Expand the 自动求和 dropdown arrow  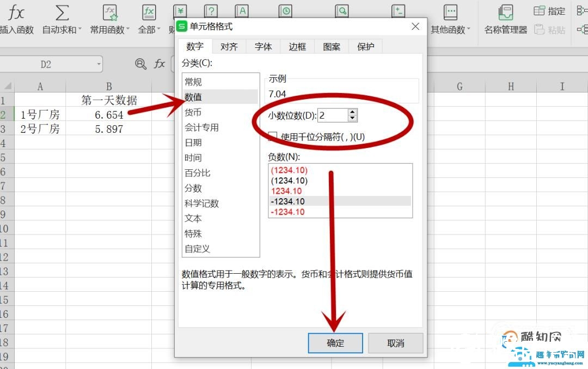coord(80,29)
